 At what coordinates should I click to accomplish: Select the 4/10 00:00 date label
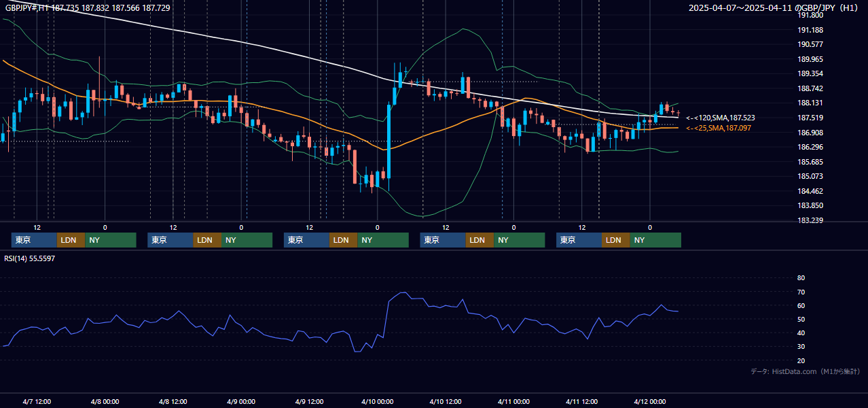coord(377,401)
